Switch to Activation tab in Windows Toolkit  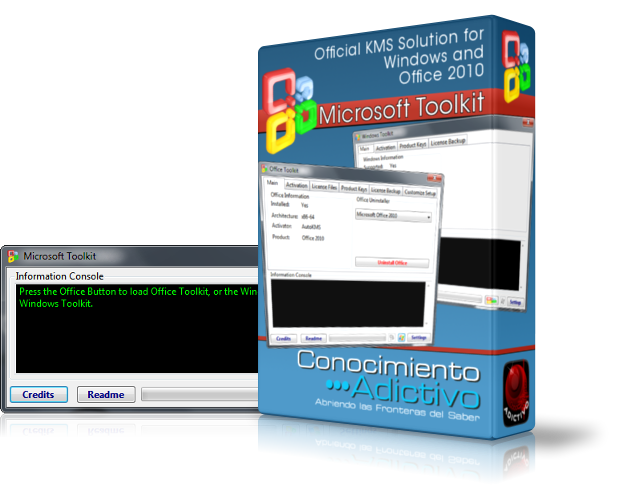click(385, 147)
